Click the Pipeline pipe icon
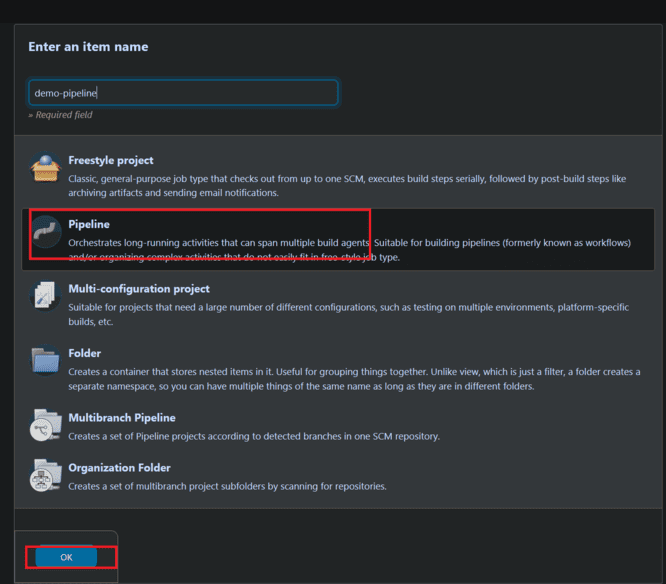666x584 pixels. click(x=45, y=232)
